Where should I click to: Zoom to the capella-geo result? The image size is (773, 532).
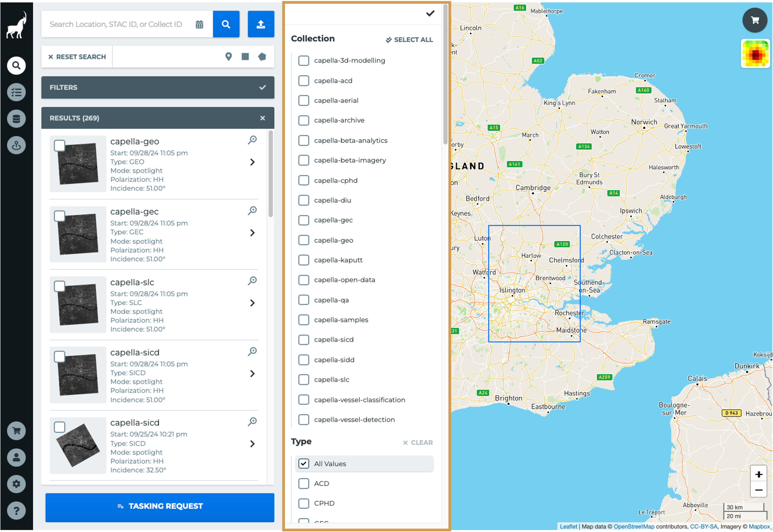pyautogui.click(x=252, y=140)
